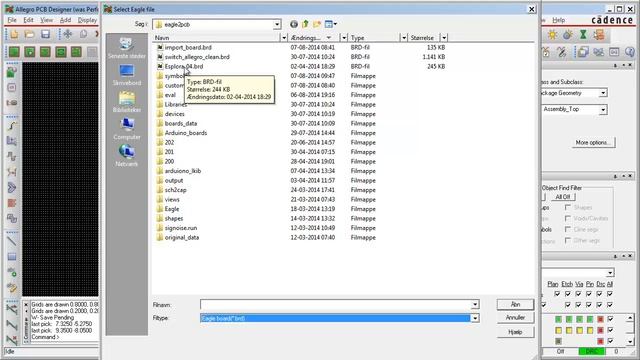Click first green swatch in color grid
The height and width of the screenshot is (360, 640).
point(558,319)
